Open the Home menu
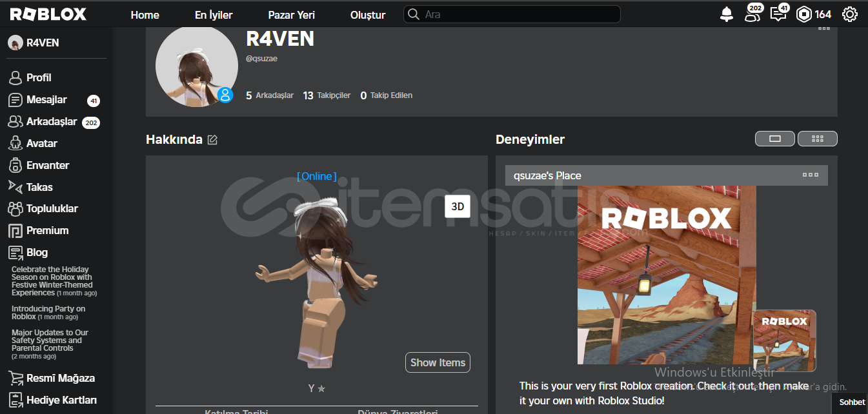The image size is (868, 414). click(x=145, y=15)
